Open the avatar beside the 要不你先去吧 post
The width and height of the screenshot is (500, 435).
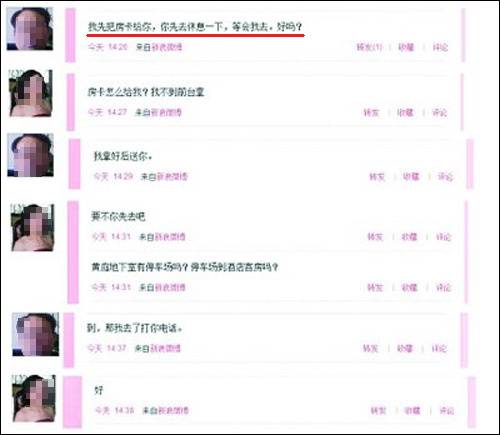coord(32,227)
